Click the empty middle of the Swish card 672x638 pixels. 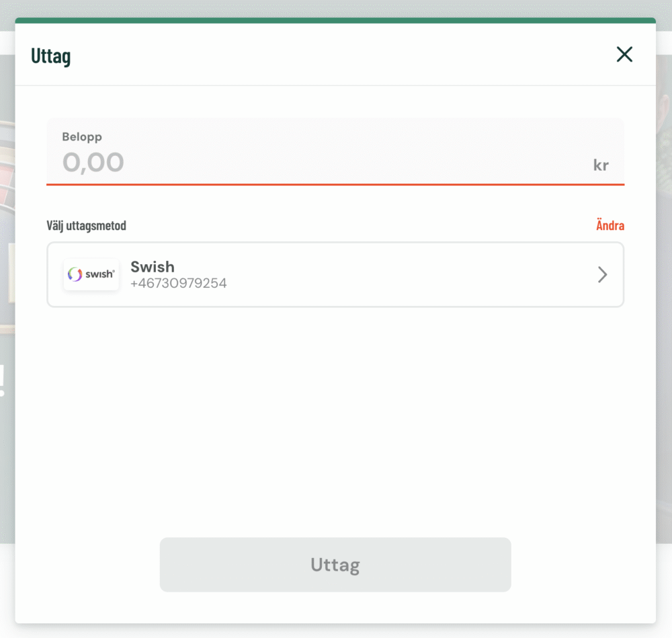(403, 274)
